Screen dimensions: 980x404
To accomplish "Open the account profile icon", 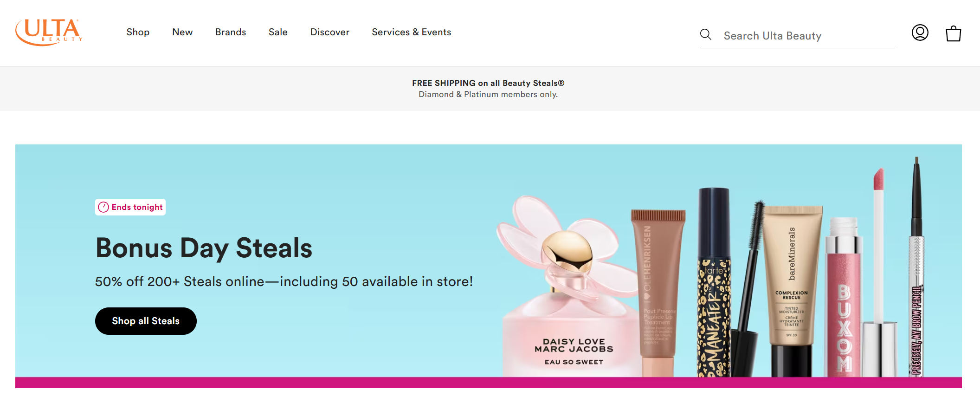I will pyautogui.click(x=920, y=33).
